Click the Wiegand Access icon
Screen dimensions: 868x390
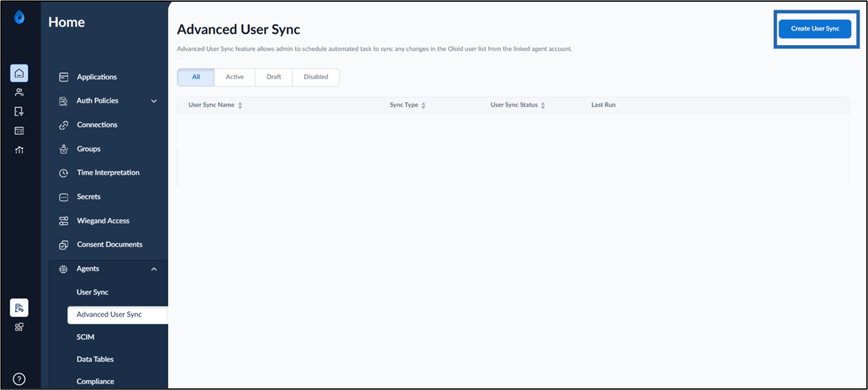pyautogui.click(x=64, y=221)
